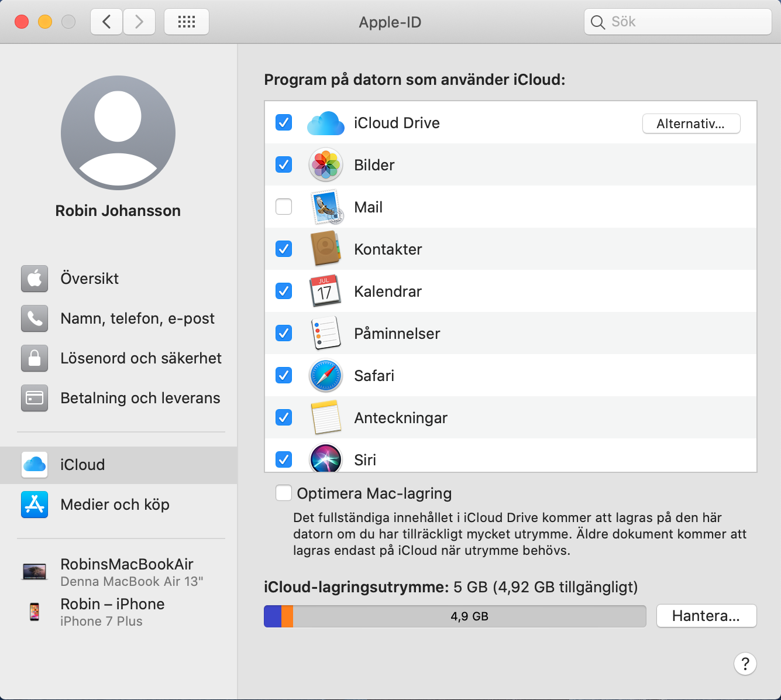Focus the Sök search field
Image resolution: width=781 pixels, height=700 pixels.
678,22
